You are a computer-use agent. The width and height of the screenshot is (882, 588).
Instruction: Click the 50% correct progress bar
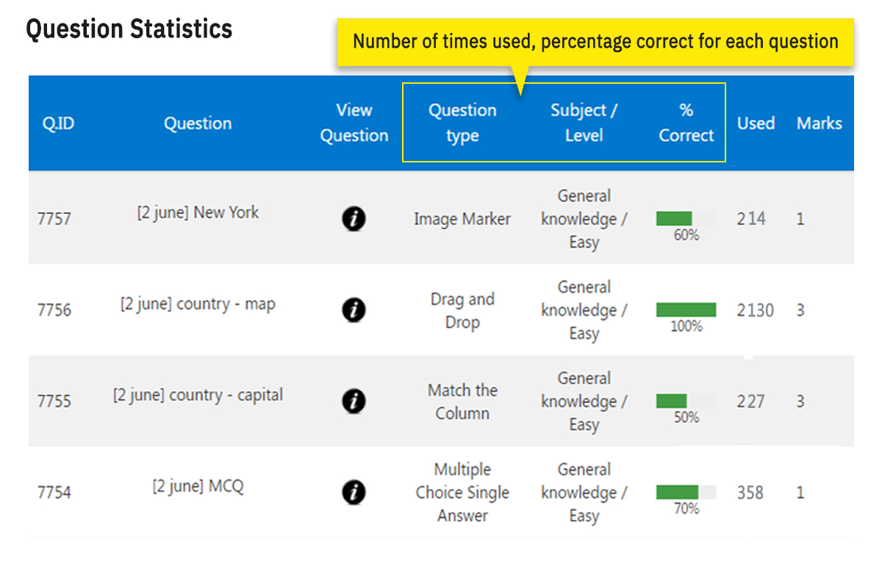[686, 401]
